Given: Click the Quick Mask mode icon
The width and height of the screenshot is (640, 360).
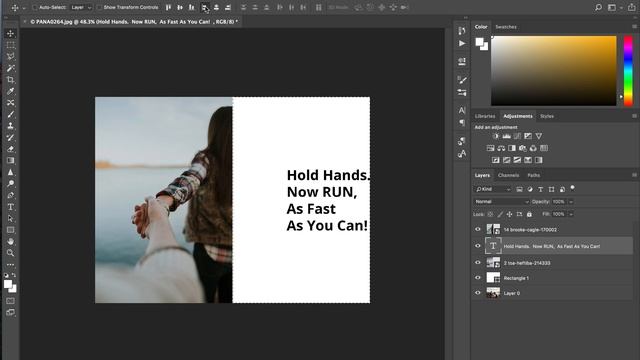Looking at the screenshot, I should click(11, 301).
